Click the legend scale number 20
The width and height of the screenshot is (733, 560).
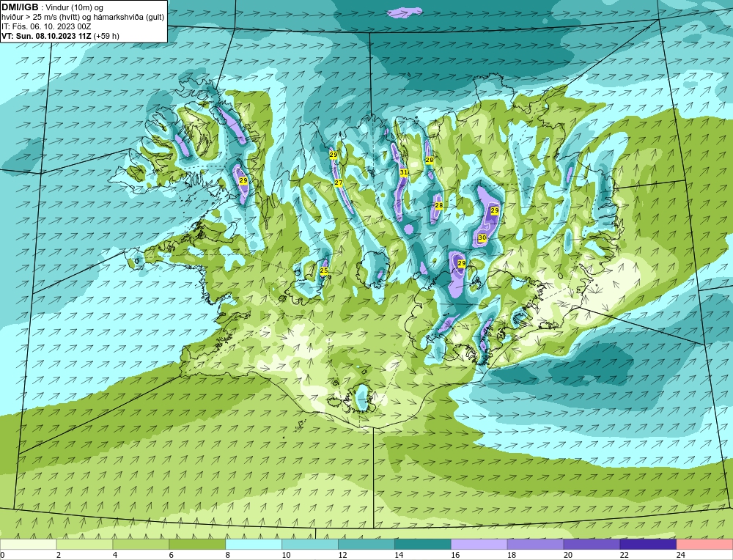567,555
